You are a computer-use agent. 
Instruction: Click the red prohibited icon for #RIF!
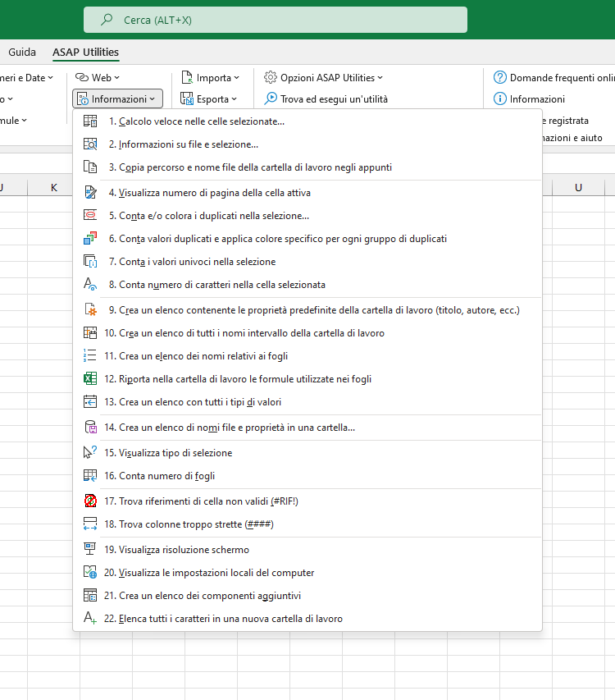pyautogui.click(x=90, y=501)
